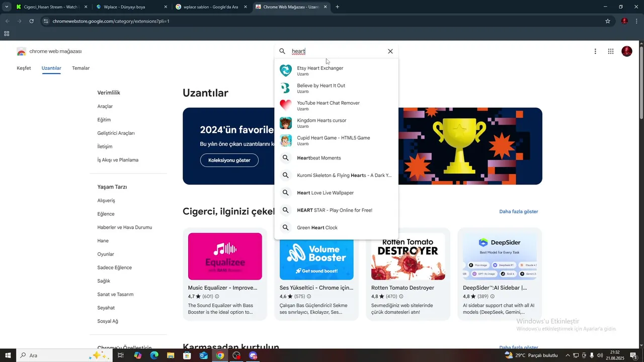This screenshot has width=644, height=362.
Task: Open the Temalar tab
Action: [80, 68]
